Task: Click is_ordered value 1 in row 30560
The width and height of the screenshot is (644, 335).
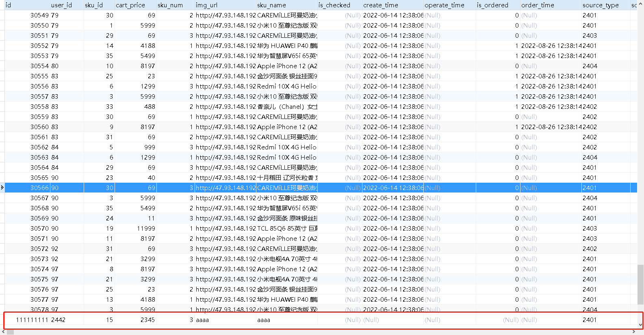Action: [x=498, y=127]
